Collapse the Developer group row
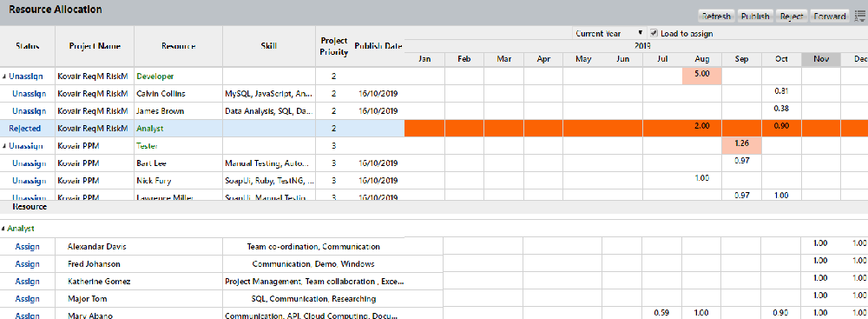 (3, 76)
